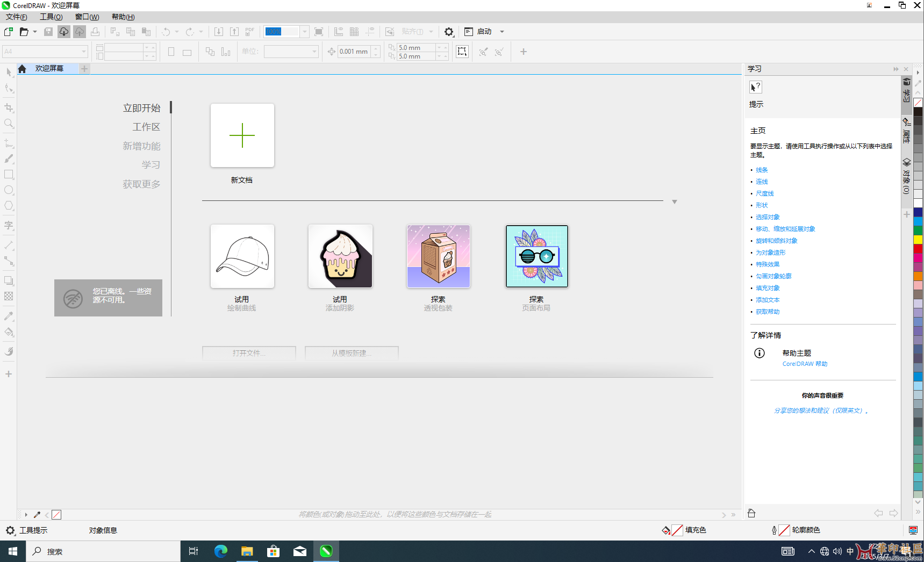Pick the red swatch in color palette
The width and height of the screenshot is (924, 562).
tap(918, 249)
